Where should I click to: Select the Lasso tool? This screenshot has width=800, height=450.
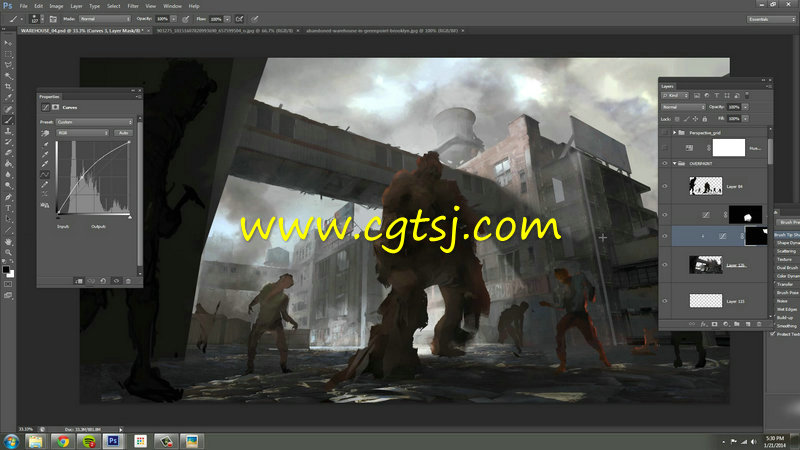pyautogui.click(x=8, y=65)
